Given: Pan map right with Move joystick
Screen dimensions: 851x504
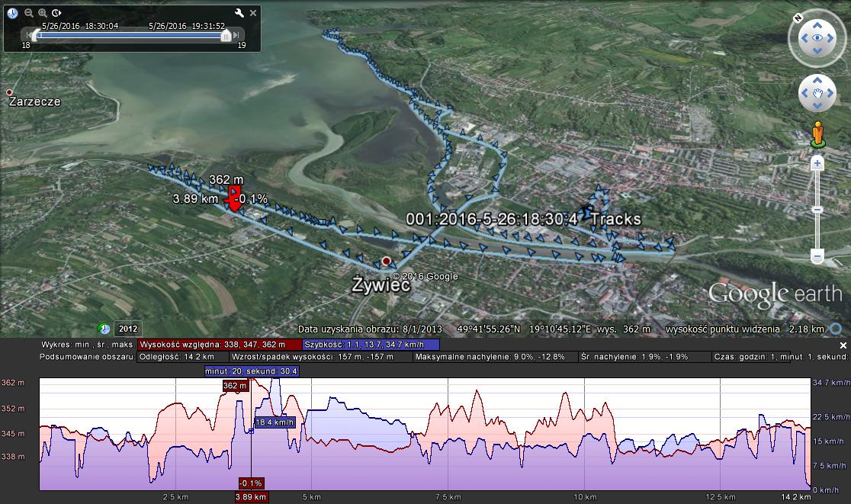Looking at the screenshot, I should (830, 93).
